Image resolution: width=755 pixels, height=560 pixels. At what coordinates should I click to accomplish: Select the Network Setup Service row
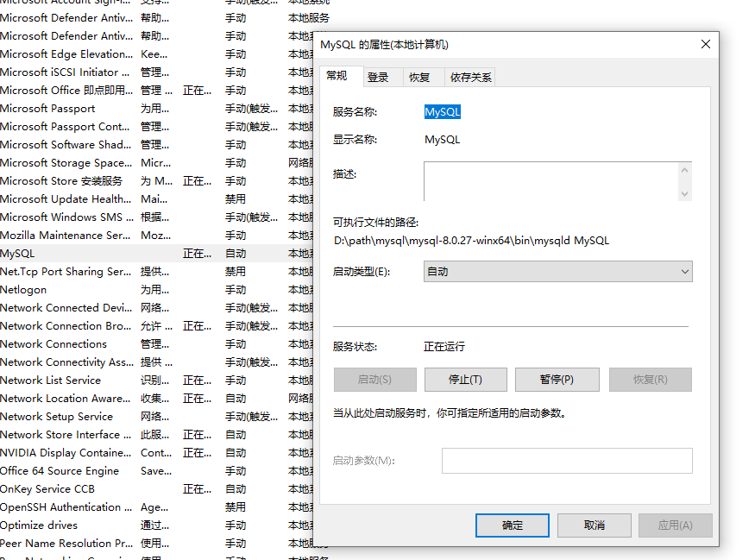156,417
